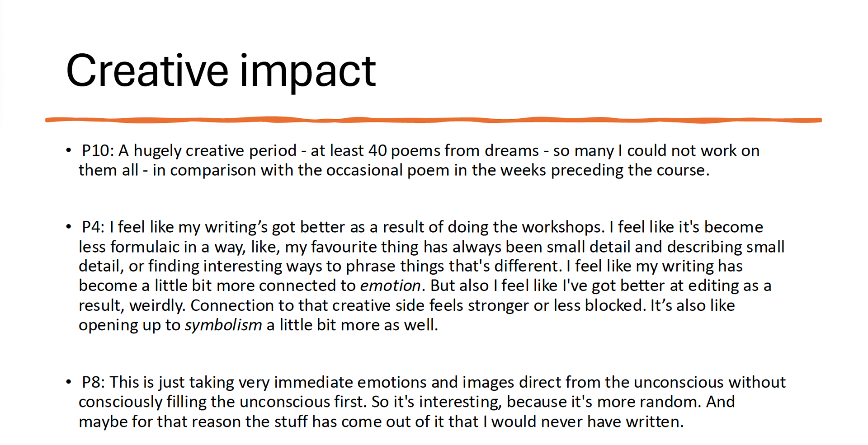Image resolution: width=868 pixels, height=445 pixels.
Task: Click the bullet point before P8
Action: click(69, 382)
